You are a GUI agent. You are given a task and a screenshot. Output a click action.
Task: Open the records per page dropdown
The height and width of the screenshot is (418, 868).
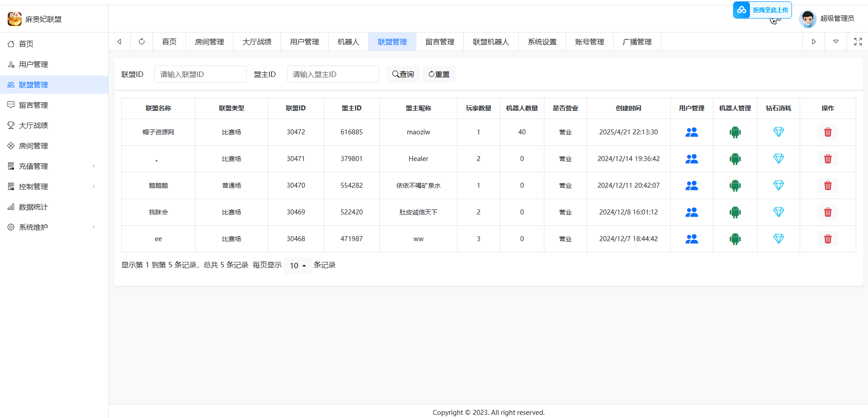coord(297,266)
